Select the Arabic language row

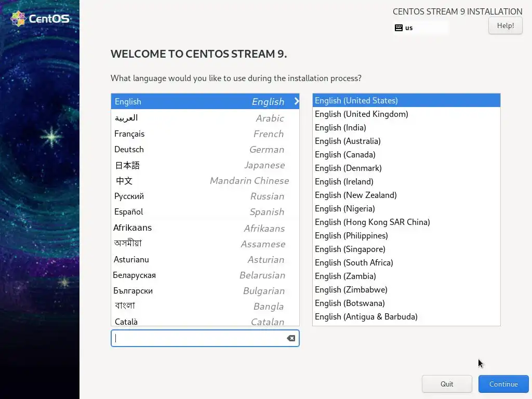(x=205, y=118)
